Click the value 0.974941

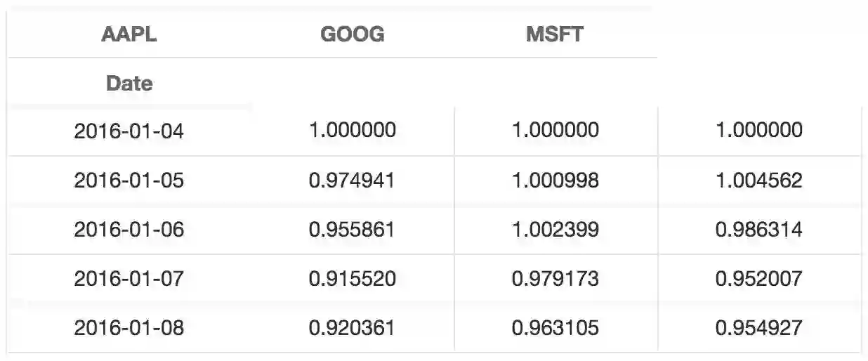(x=352, y=180)
